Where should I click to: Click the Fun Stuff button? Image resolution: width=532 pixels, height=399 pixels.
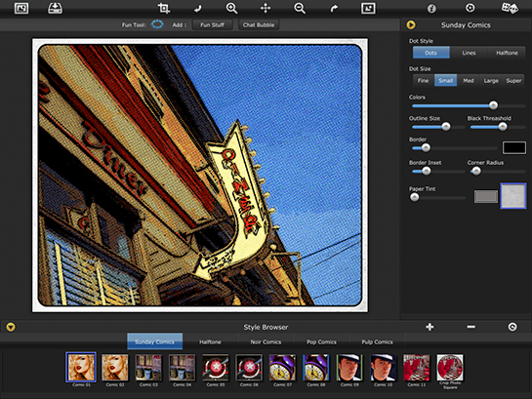[x=213, y=24]
